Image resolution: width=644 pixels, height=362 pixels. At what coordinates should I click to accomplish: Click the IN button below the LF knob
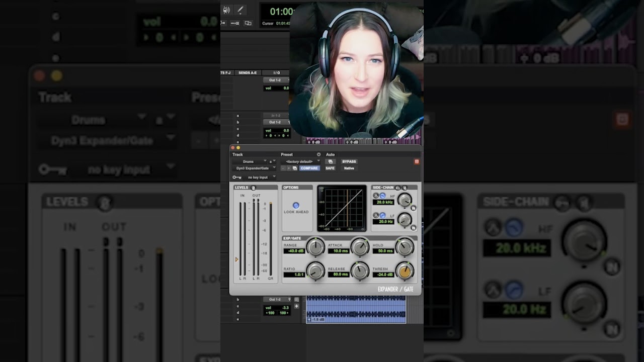(414, 228)
